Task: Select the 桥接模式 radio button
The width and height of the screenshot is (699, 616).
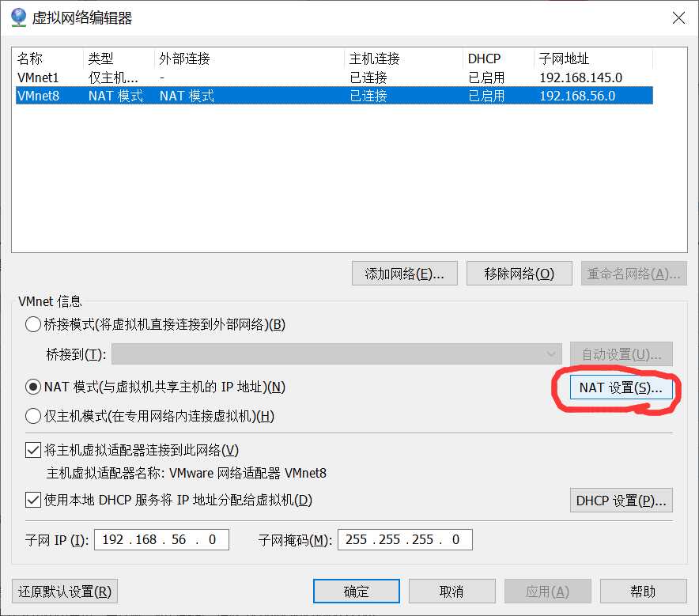Action: (33, 324)
